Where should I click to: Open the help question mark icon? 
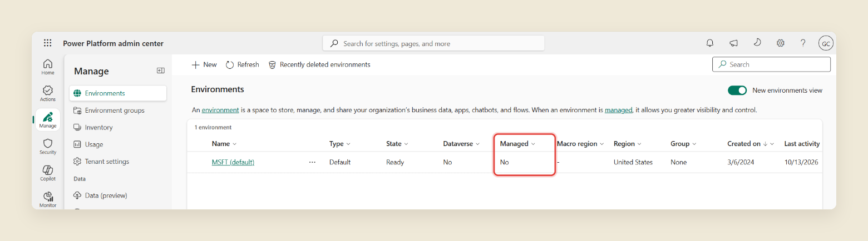803,43
